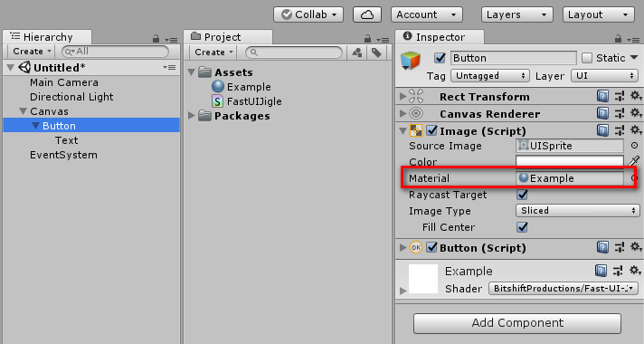Open Rect Transform help reference
This screenshot has height=344, width=644.
point(602,96)
